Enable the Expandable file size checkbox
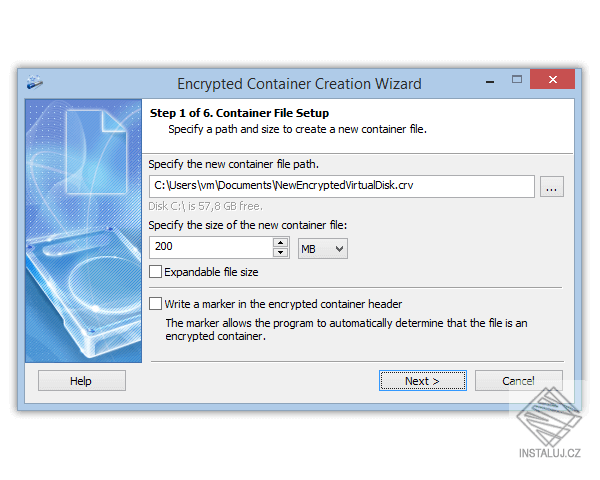The image size is (600, 480). coord(155,272)
